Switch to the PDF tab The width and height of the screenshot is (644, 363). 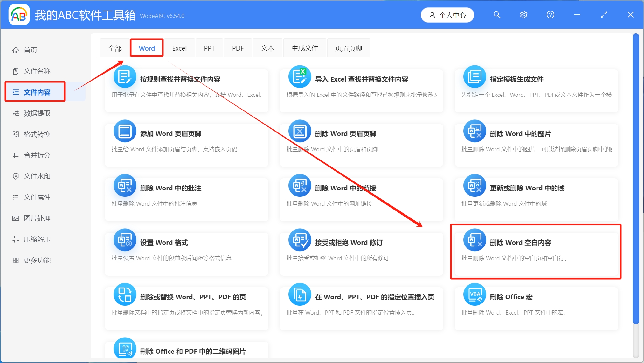point(238,48)
